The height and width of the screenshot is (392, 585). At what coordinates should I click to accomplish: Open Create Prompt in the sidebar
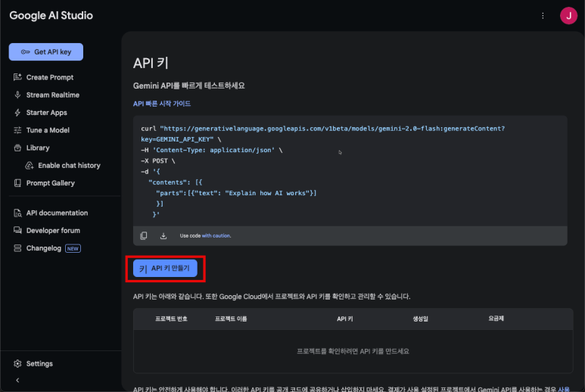click(50, 77)
